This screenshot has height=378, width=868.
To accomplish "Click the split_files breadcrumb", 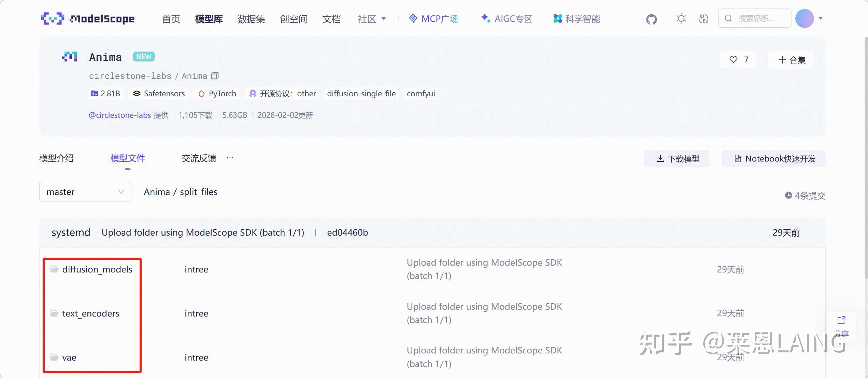I will click(x=199, y=192).
